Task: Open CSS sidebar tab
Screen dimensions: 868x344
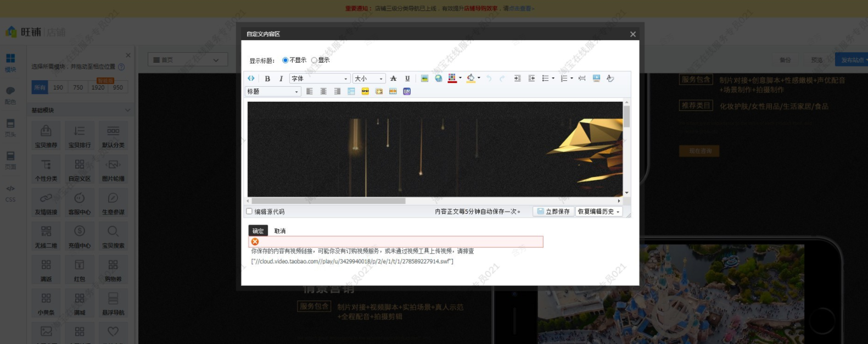Action: (10, 193)
